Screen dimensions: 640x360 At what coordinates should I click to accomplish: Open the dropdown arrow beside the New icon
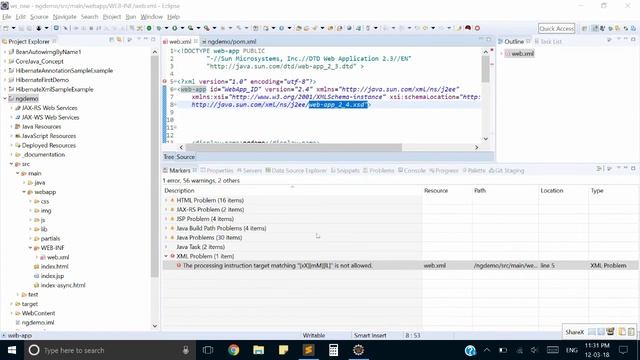pos(13,28)
